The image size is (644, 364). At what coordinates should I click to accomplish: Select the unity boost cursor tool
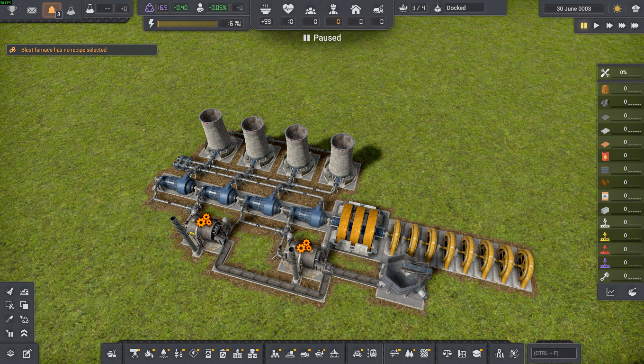pyautogui.click(x=24, y=319)
